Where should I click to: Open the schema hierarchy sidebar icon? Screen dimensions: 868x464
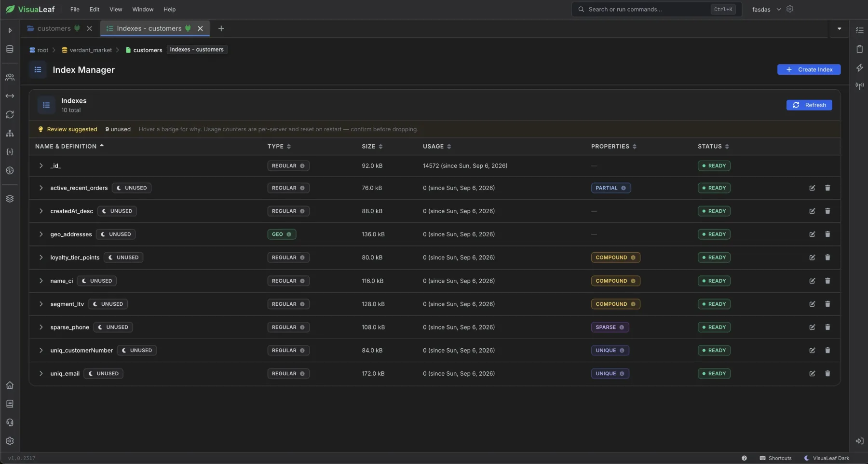point(10,133)
